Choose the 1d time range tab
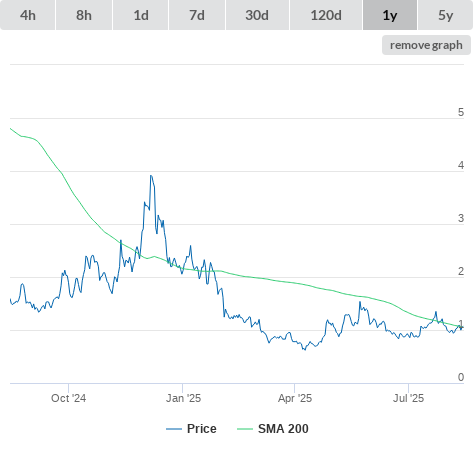 point(141,15)
